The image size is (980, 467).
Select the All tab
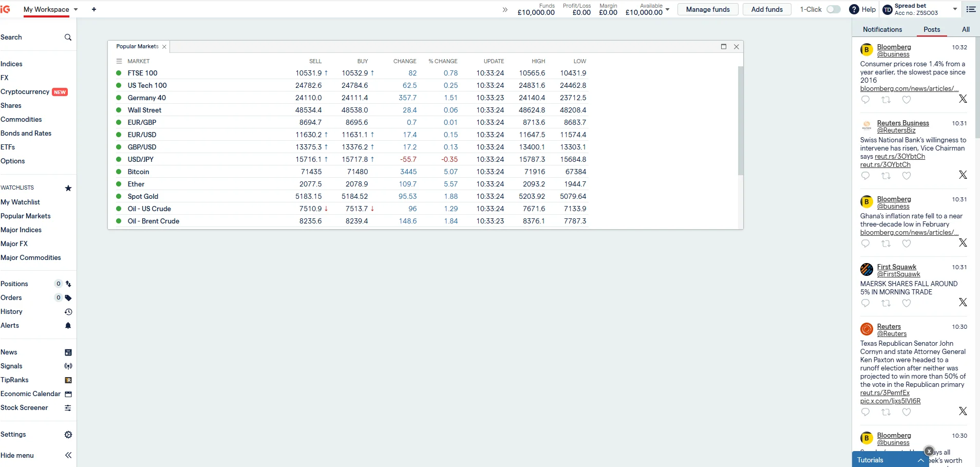[966, 29]
